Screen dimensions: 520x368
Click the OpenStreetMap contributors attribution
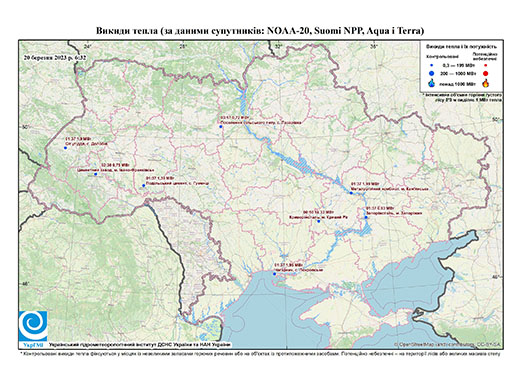coord(448,344)
